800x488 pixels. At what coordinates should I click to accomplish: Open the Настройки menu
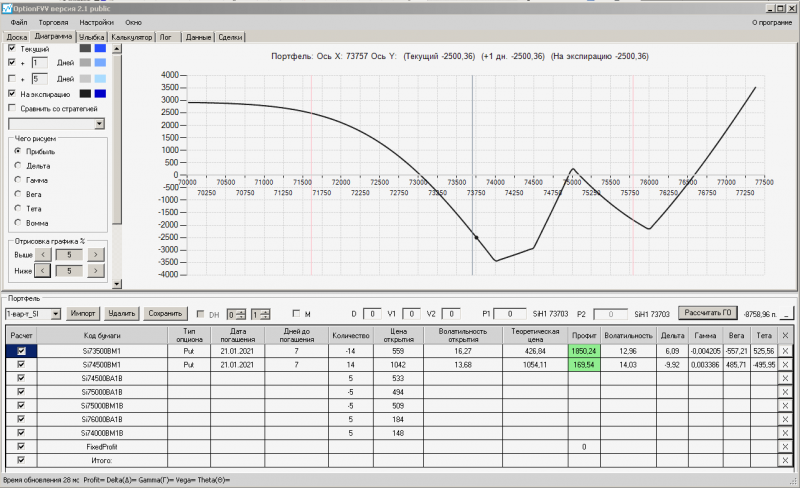click(x=96, y=22)
